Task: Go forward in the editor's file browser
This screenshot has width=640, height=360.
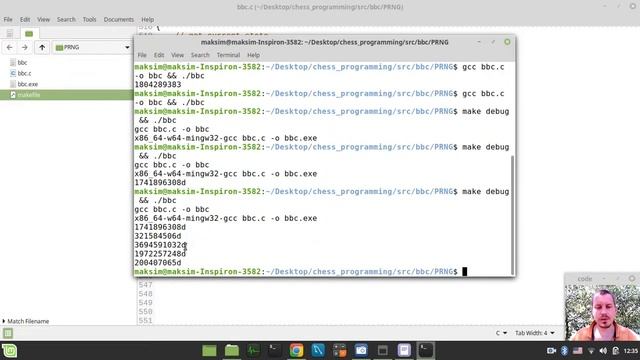Action: coord(25,47)
